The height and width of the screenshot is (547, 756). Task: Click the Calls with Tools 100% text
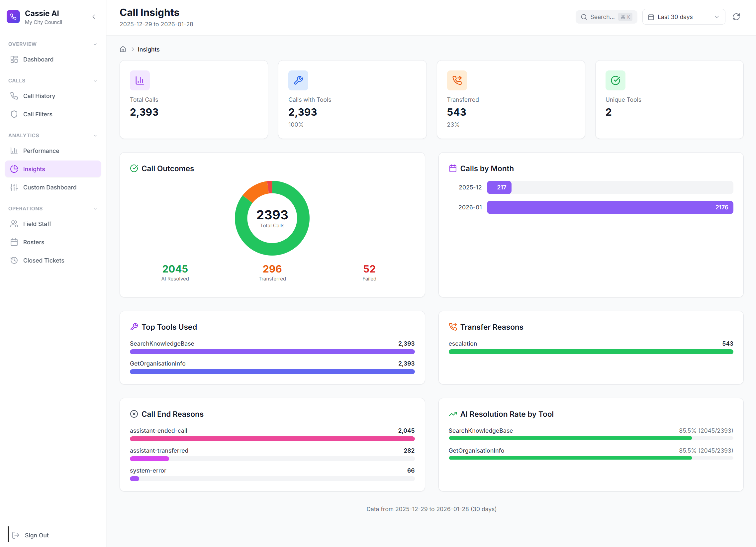[x=296, y=125]
